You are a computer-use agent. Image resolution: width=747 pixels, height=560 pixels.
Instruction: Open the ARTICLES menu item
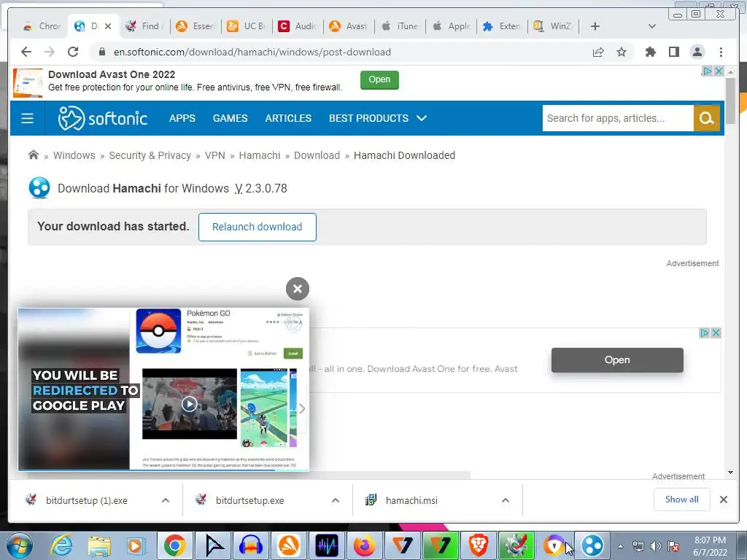coord(288,118)
